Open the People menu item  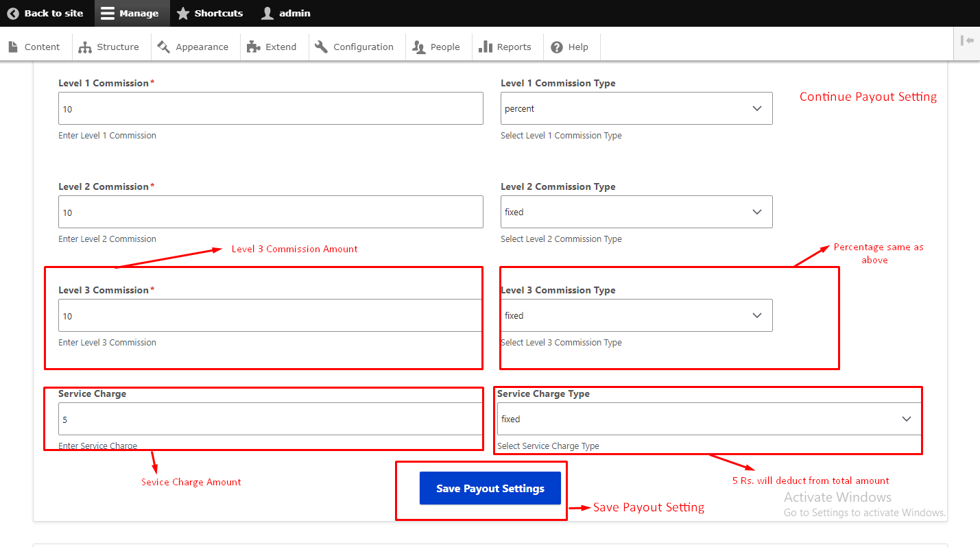tap(436, 47)
